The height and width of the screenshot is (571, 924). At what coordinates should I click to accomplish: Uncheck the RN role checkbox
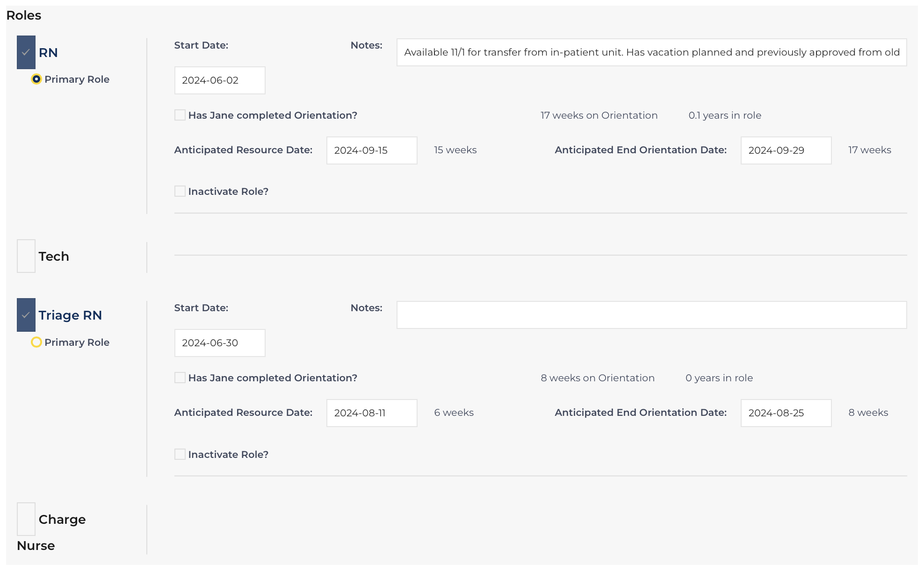pyautogui.click(x=26, y=52)
